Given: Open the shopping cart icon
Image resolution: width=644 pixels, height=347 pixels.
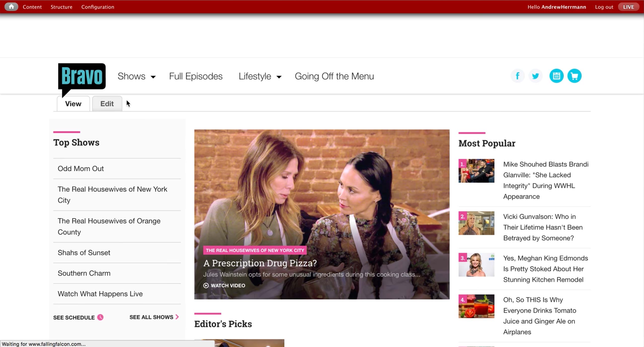Looking at the screenshot, I should pyautogui.click(x=574, y=76).
